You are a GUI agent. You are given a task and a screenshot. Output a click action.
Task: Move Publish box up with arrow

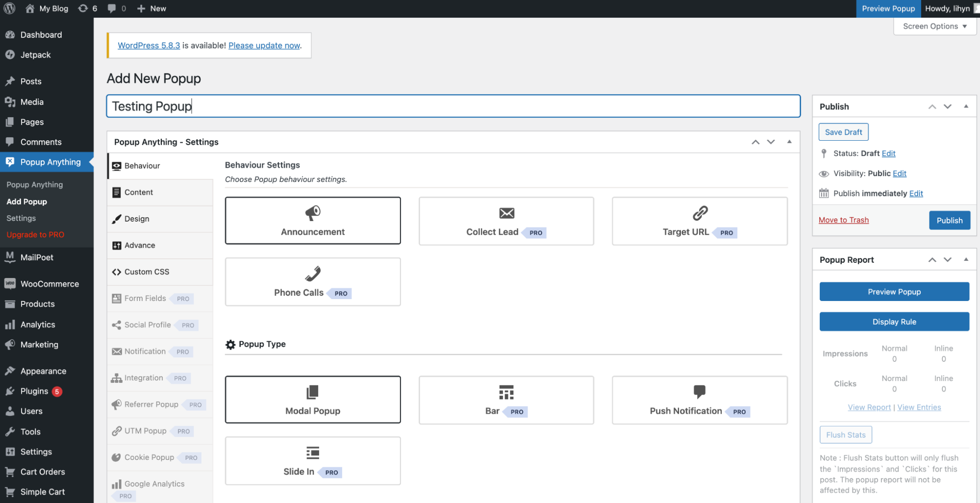click(x=932, y=106)
